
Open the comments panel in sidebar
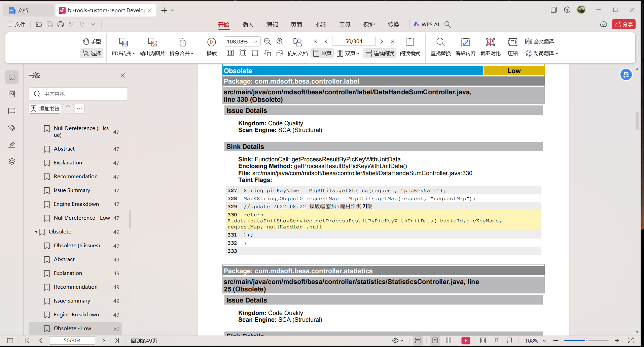[12, 111]
